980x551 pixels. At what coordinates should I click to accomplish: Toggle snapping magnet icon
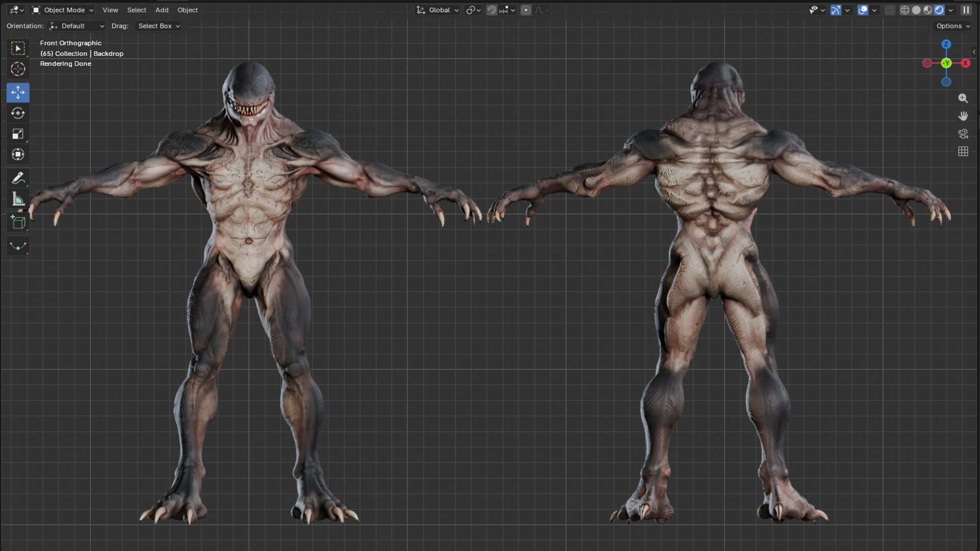click(492, 10)
